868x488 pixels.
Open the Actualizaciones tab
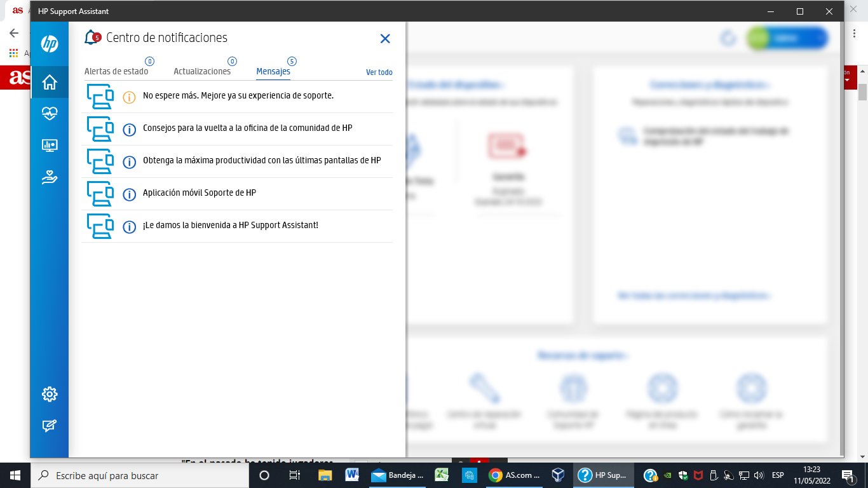[202, 71]
